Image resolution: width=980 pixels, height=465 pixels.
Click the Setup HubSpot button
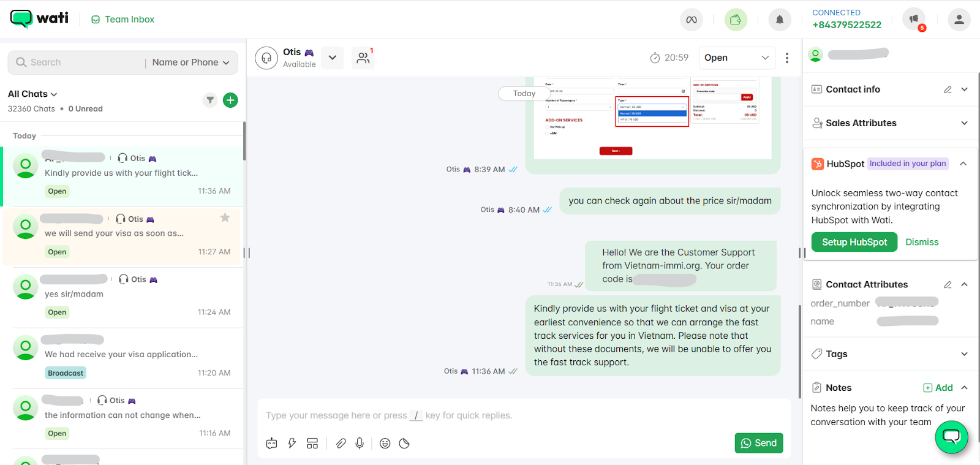(x=854, y=242)
